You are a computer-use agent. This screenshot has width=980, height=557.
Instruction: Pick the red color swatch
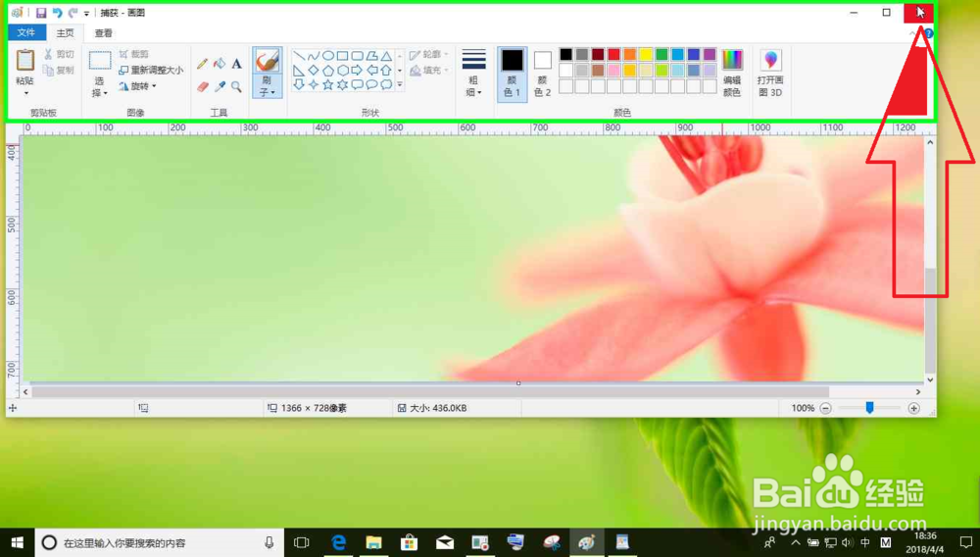click(x=613, y=55)
